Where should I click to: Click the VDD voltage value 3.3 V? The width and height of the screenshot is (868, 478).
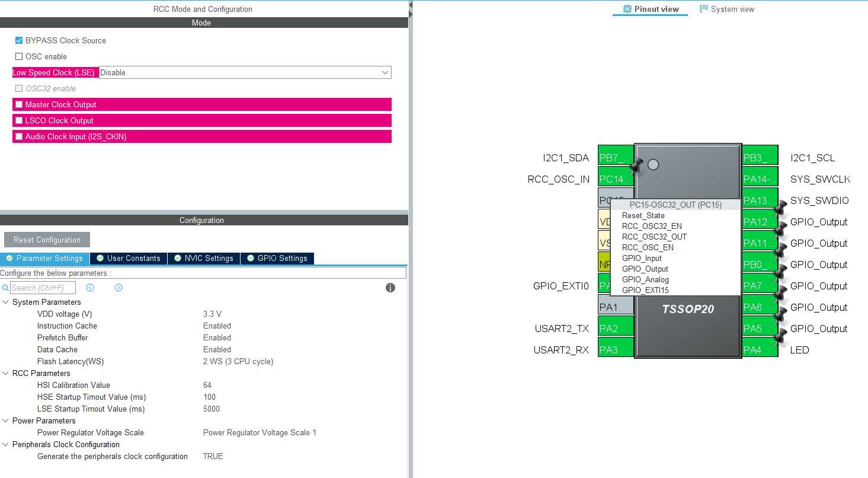point(212,314)
